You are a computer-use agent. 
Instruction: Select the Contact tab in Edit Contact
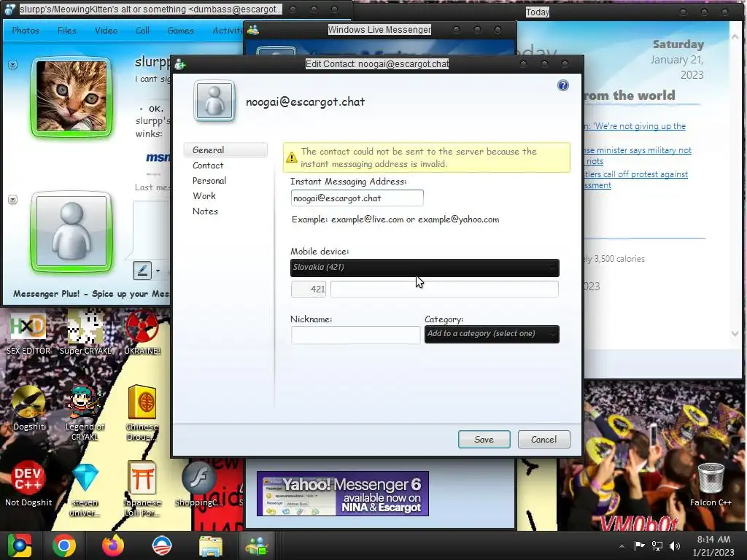point(208,166)
